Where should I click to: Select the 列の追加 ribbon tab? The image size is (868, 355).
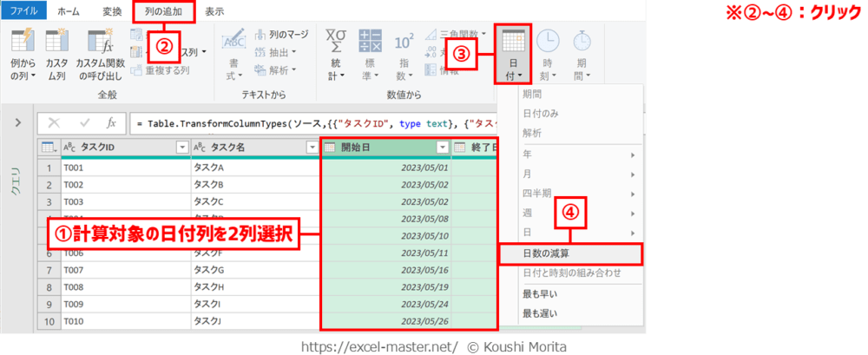click(x=164, y=10)
